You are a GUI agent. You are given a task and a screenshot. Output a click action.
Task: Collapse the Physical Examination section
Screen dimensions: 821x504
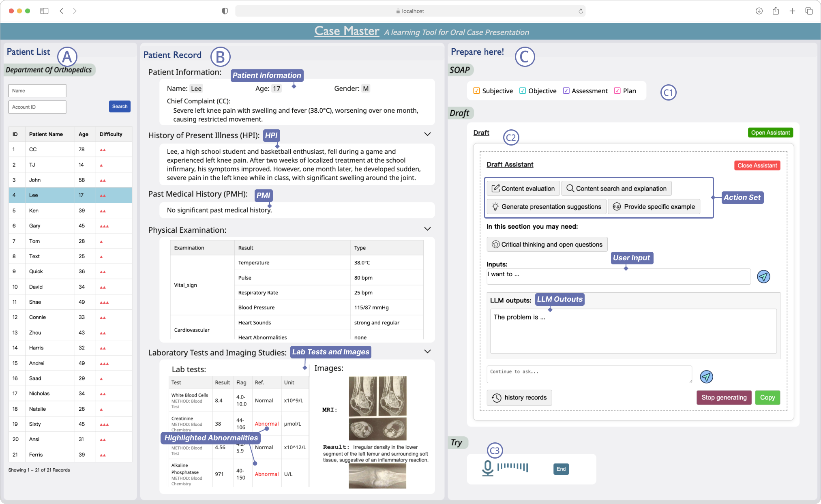click(x=427, y=229)
